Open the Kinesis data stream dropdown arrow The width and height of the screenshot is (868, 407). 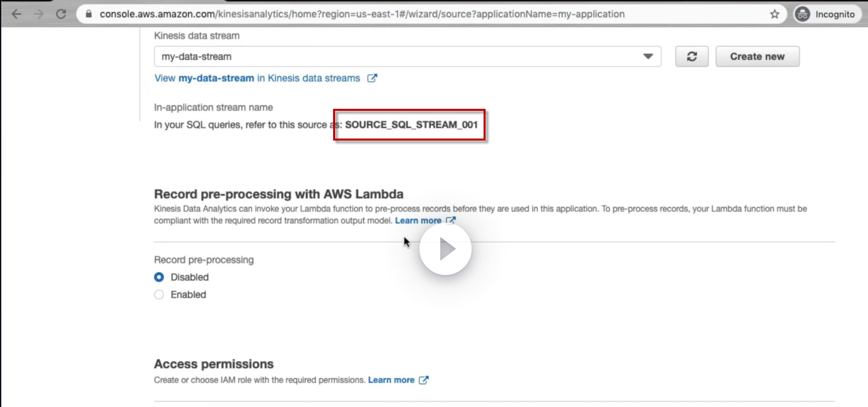tap(648, 56)
